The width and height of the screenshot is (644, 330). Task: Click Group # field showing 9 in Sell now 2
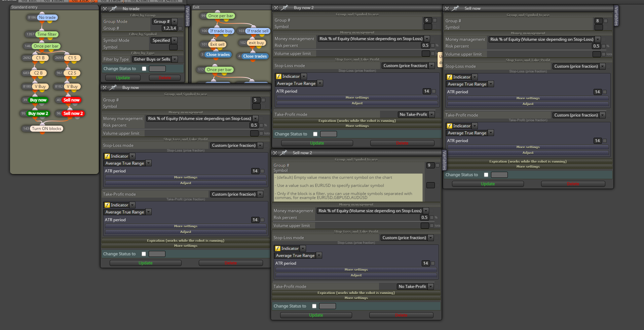(x=430, y=165)
